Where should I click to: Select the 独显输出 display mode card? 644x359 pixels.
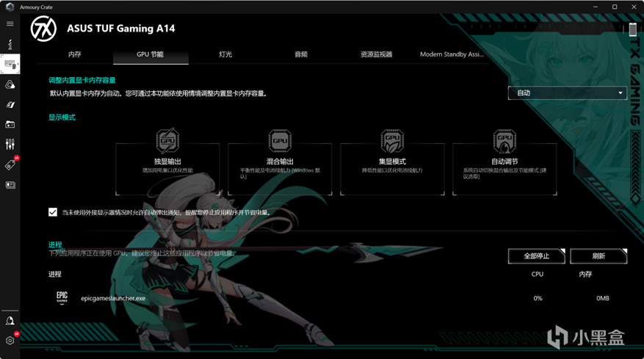point(167,169)
